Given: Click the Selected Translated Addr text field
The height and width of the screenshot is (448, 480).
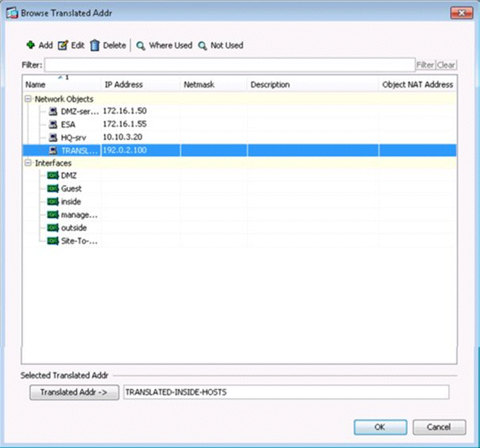Looking at the screenshot, I should tap(286, 392).
